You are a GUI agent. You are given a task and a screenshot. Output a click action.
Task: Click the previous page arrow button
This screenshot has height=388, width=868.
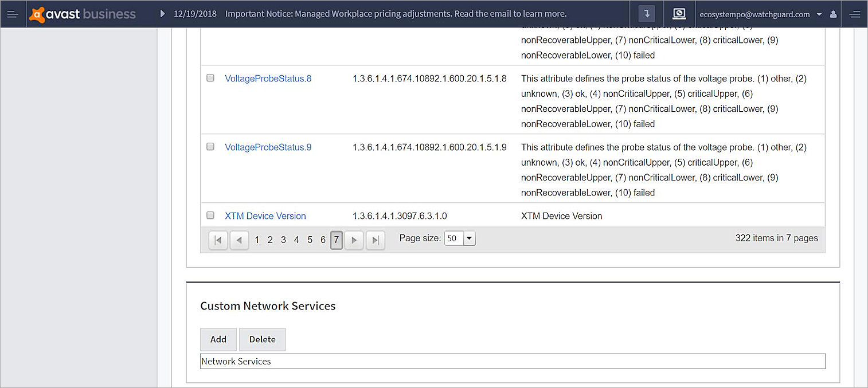(239, 240)
